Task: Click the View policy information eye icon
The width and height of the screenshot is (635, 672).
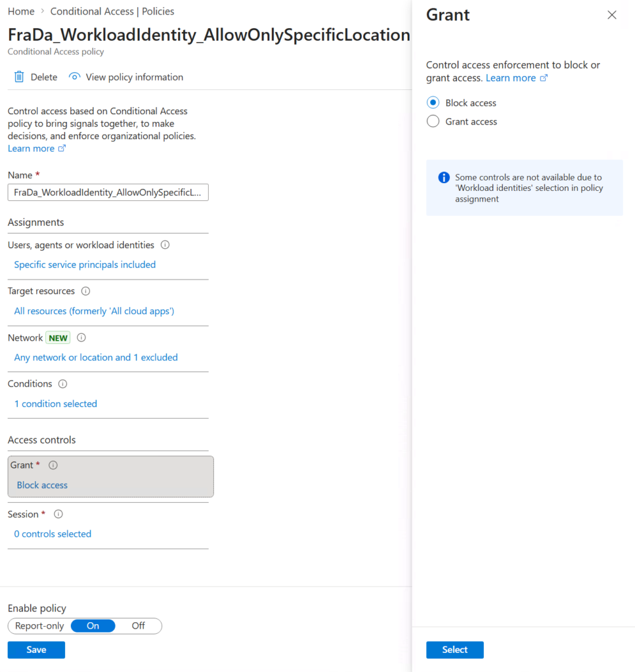Action: (75, 77)
